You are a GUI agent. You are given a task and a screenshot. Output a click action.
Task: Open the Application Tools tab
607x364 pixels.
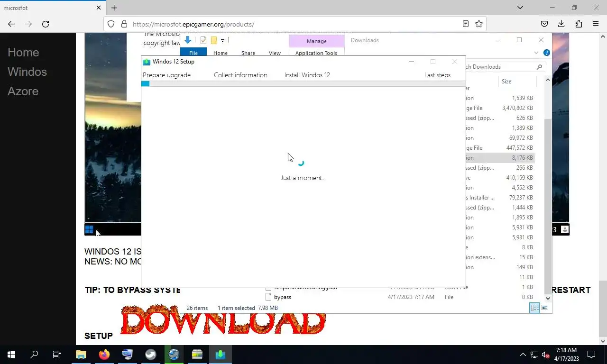[316, 53]
